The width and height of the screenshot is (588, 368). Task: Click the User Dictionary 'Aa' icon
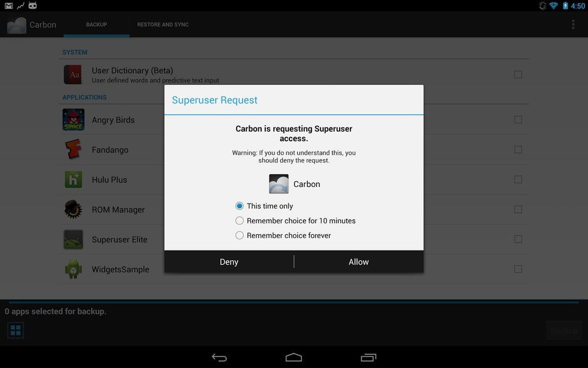coord(73,74)
